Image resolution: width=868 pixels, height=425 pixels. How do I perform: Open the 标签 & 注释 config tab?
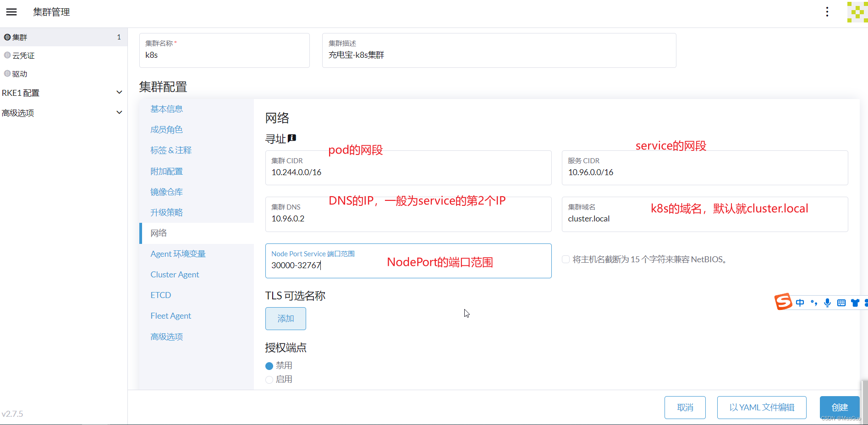point(197,150)
